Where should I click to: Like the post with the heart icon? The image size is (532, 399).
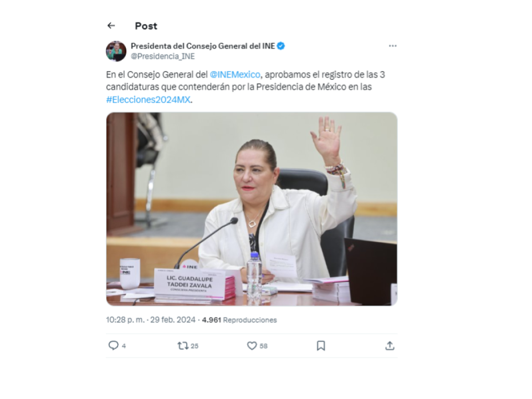pos(252,346)
